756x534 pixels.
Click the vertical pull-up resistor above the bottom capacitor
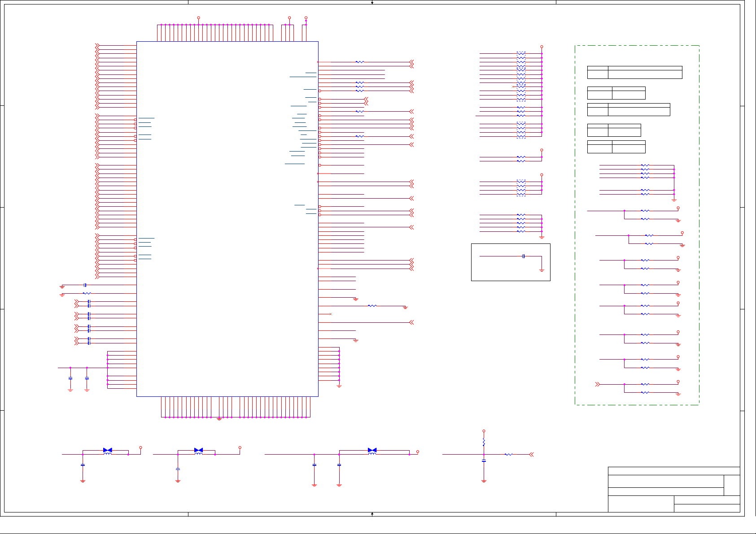click(x=484, y=442)
